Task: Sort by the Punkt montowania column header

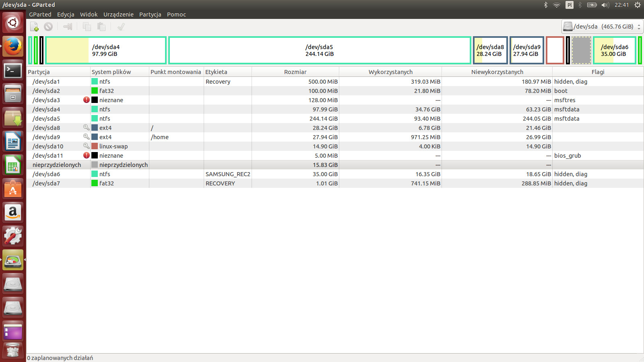Action: coord(176,72)
